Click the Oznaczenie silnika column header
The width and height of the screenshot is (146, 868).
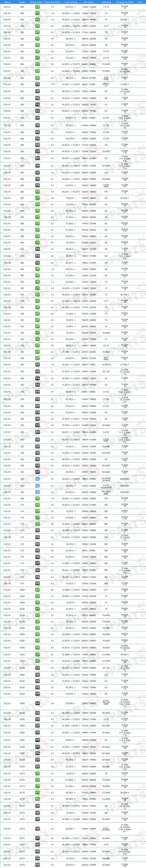[125, 2]
